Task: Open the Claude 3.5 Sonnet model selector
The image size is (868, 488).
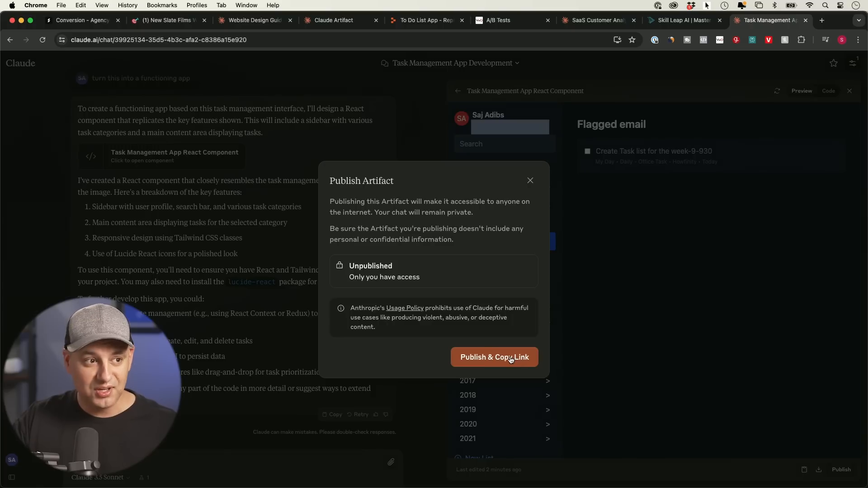Action: pyautogui.click(x=100, y=478)
